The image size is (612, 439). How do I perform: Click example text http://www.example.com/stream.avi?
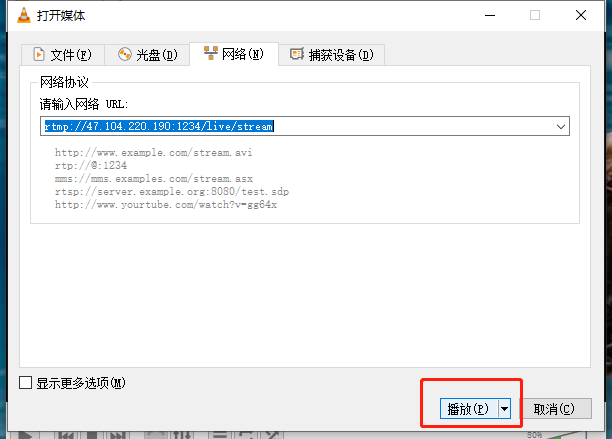153,153
